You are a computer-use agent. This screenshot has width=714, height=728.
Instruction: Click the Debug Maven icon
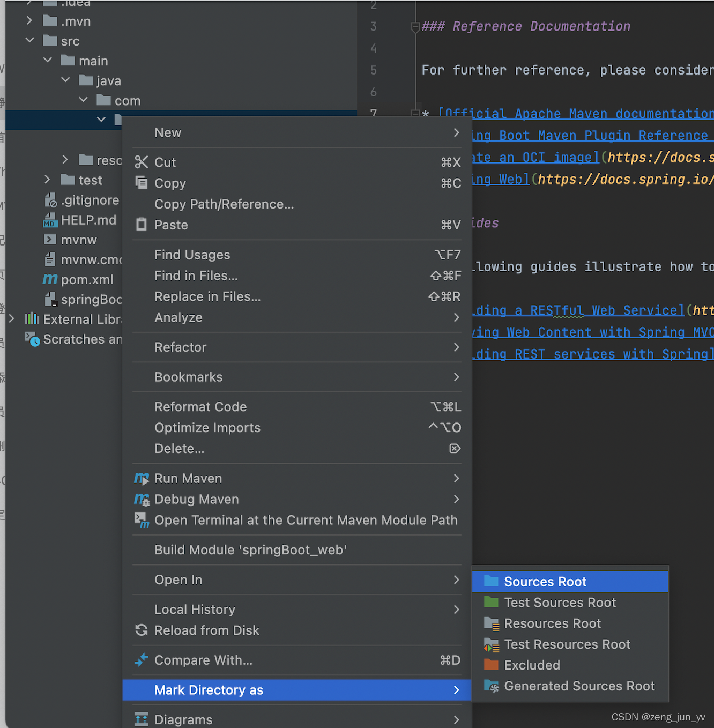(142, 499)
